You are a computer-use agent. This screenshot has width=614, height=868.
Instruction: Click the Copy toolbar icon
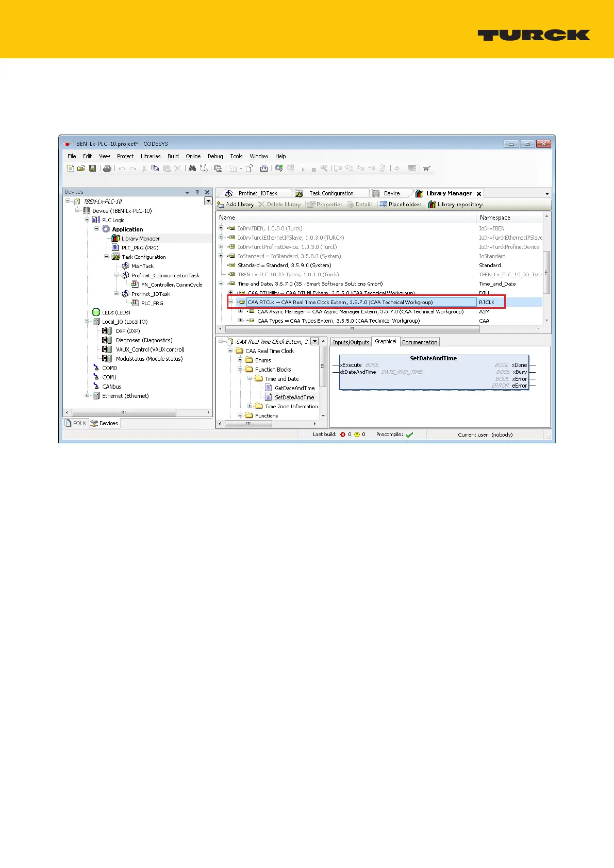pyautogui.click(x=155, y=168)
